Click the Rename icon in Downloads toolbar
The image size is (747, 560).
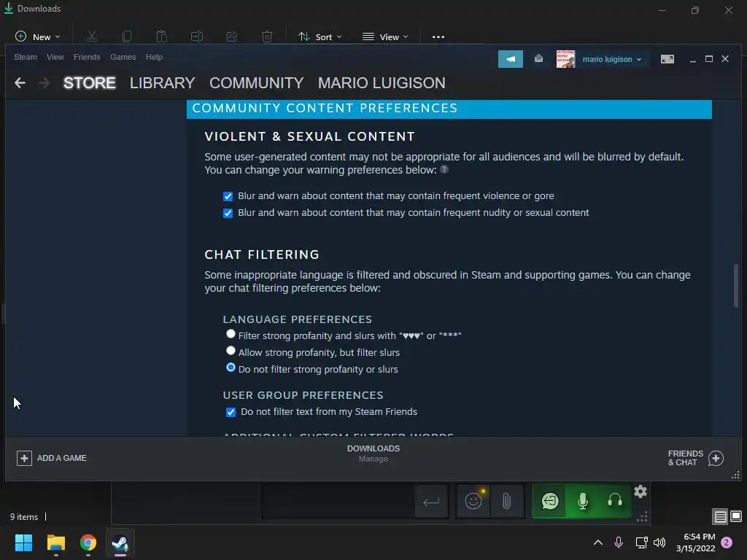(x=197, y=36)
